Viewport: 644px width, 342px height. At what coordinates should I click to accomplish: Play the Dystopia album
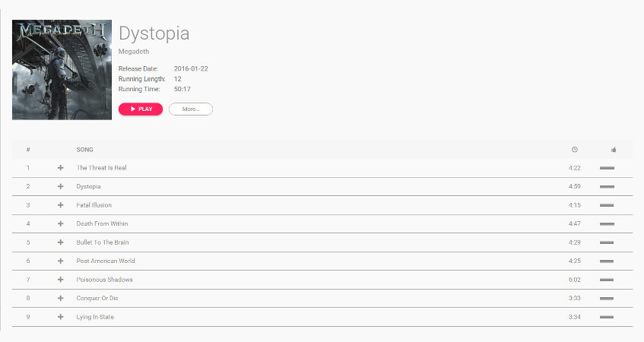[141, 109]
